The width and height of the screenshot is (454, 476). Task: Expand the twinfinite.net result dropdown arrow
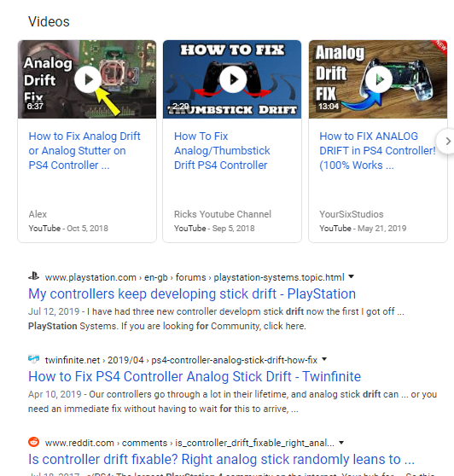click(x=324, y=359)
